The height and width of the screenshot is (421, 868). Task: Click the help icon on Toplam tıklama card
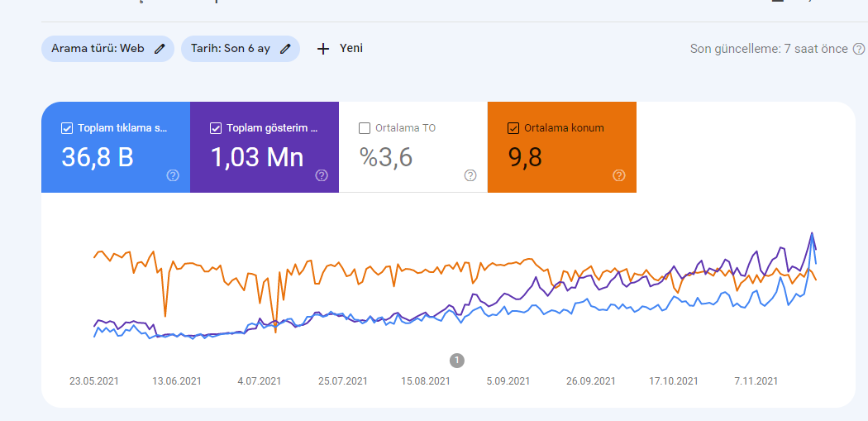point(173,175)
